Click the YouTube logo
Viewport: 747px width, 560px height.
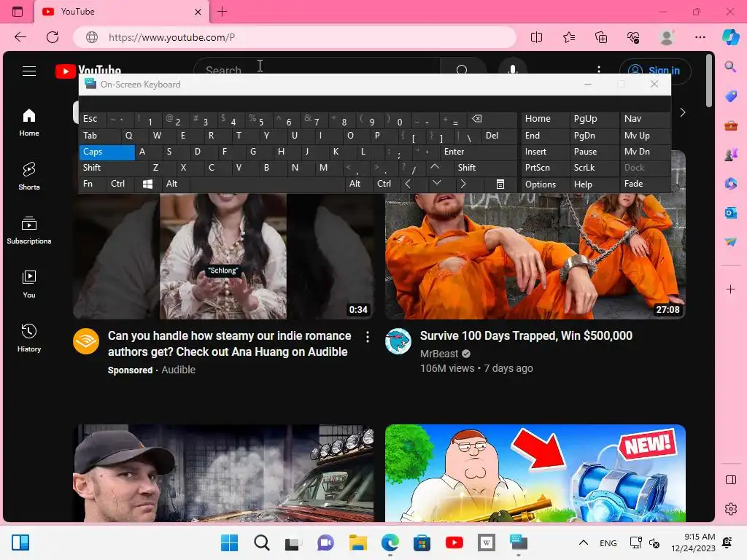tap(88, 71)
